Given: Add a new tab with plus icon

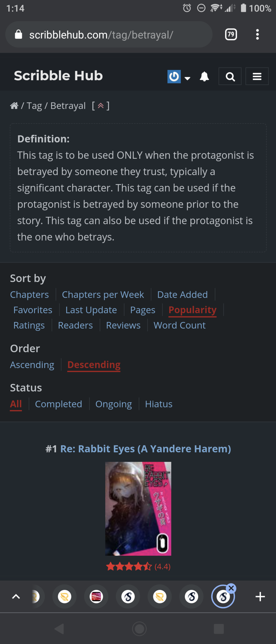Looking at the screenshot, I should point(260,597).
